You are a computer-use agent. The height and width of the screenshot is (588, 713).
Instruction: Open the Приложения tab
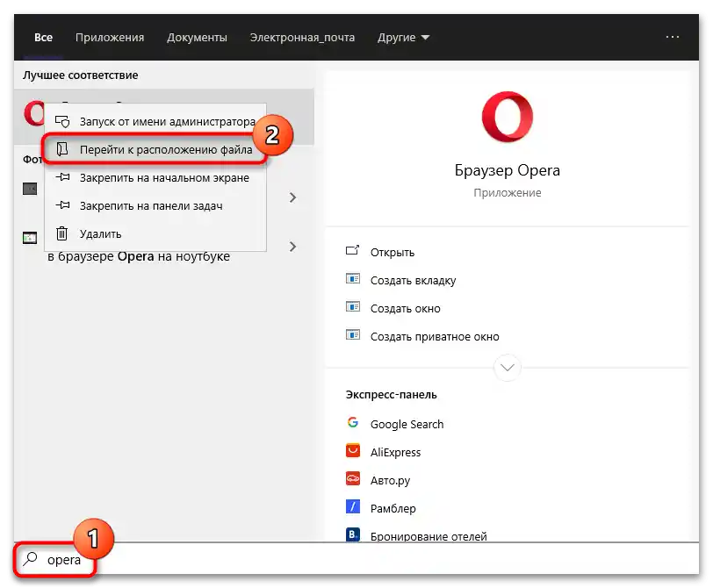point(110,37)
